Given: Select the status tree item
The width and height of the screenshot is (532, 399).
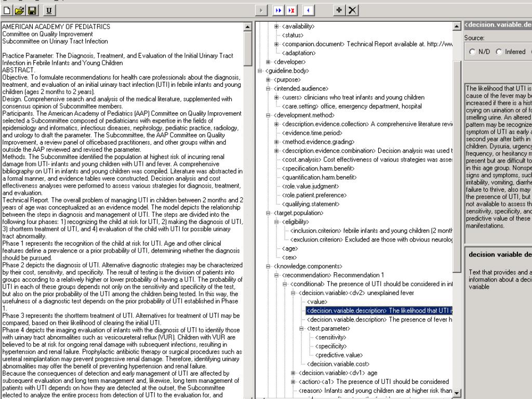Looking at the screenshot, I should [x=292, y=35].
